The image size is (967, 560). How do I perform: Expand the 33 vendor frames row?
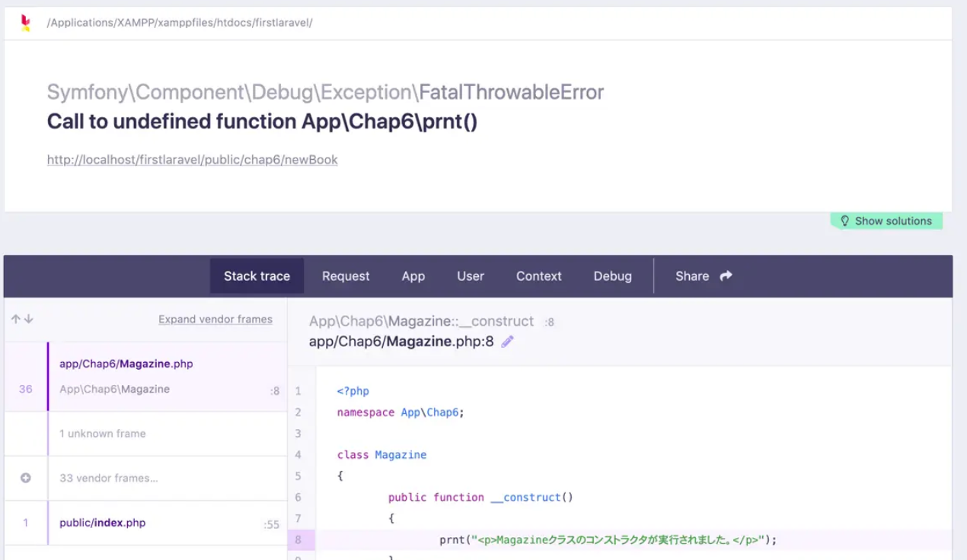tap(145, 478)
